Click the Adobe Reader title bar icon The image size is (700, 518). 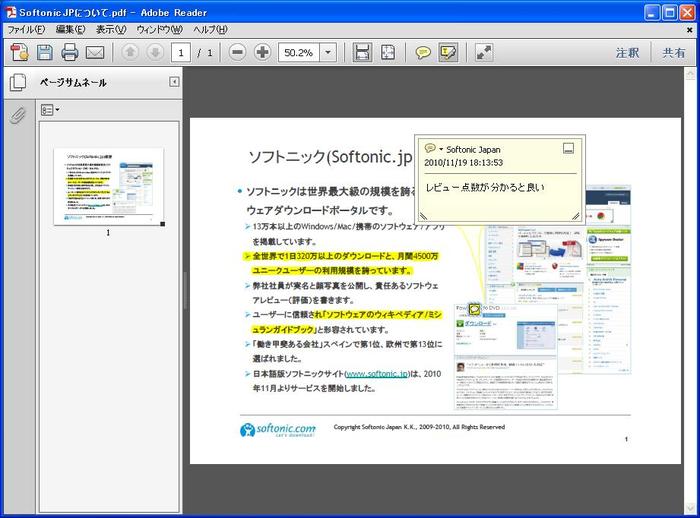click(11, 12)
